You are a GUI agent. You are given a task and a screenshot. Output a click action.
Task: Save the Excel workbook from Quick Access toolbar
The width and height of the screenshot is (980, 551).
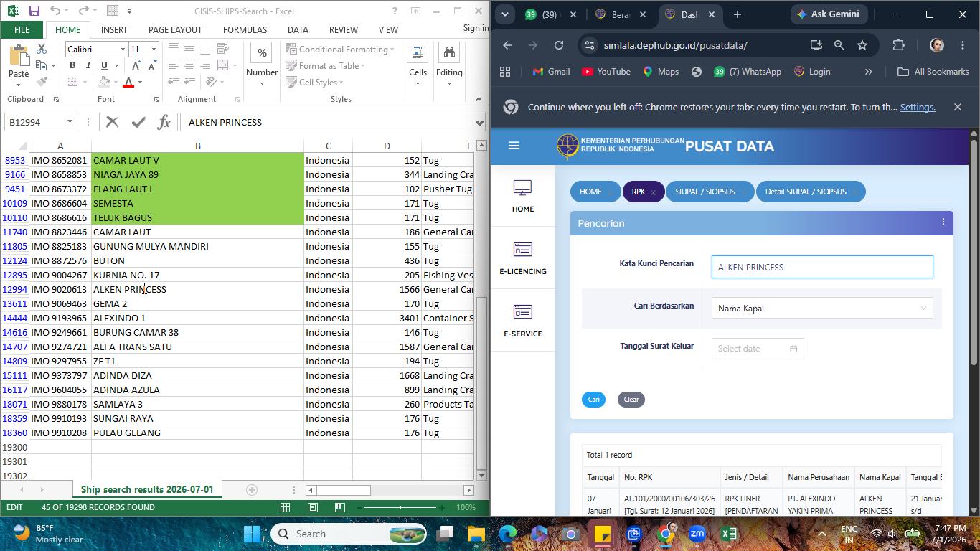click(34, 11)
